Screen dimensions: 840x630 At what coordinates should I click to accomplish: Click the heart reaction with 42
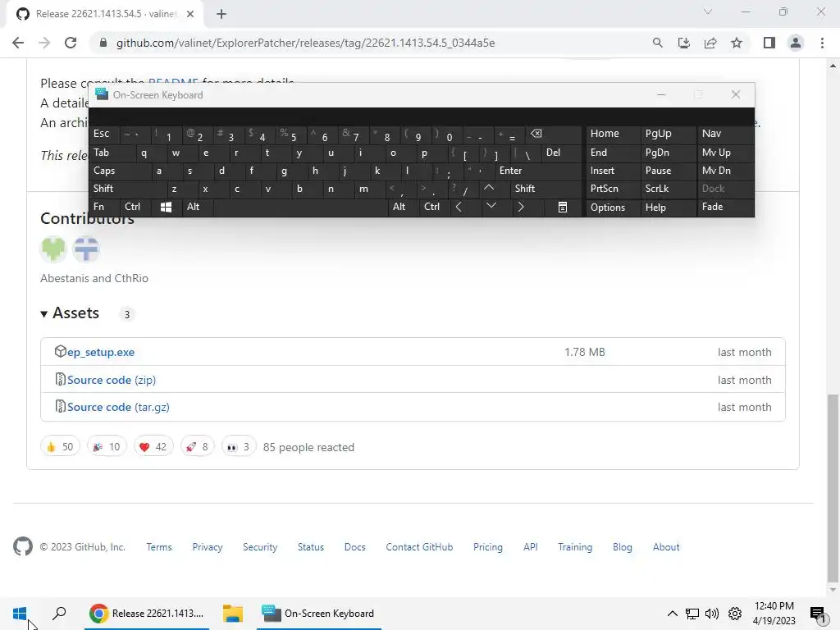point(153,446)
